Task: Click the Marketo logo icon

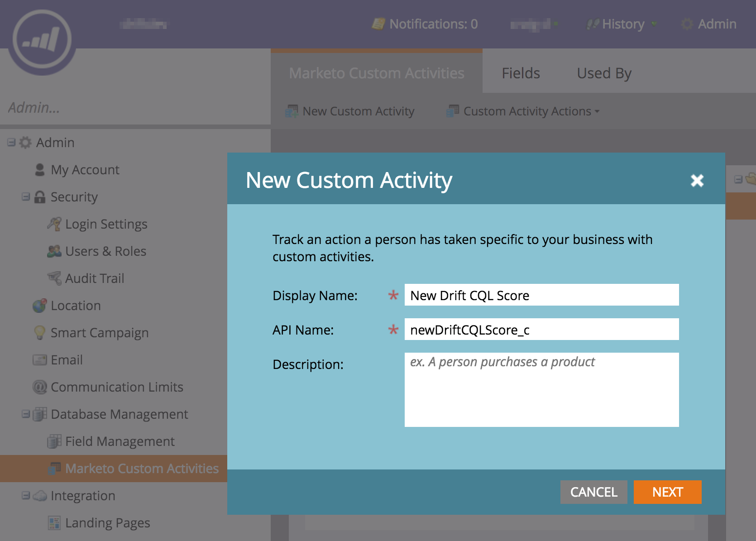Action: coord(42,40)
